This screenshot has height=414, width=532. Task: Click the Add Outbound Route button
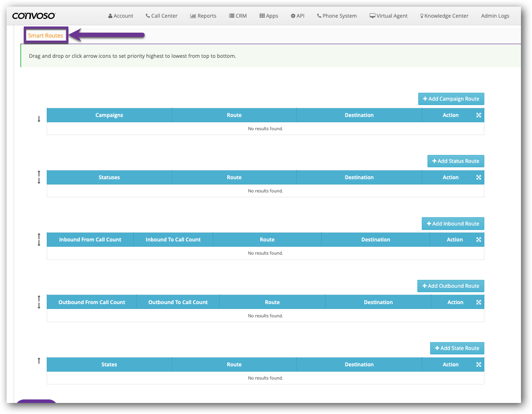click(450, 286)
